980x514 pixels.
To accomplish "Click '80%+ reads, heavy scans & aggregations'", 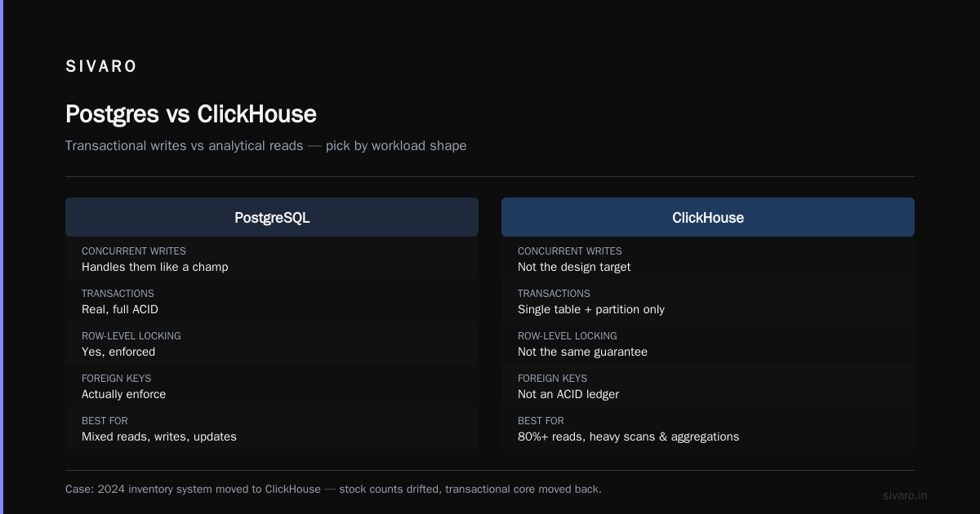I will [628, 436].
